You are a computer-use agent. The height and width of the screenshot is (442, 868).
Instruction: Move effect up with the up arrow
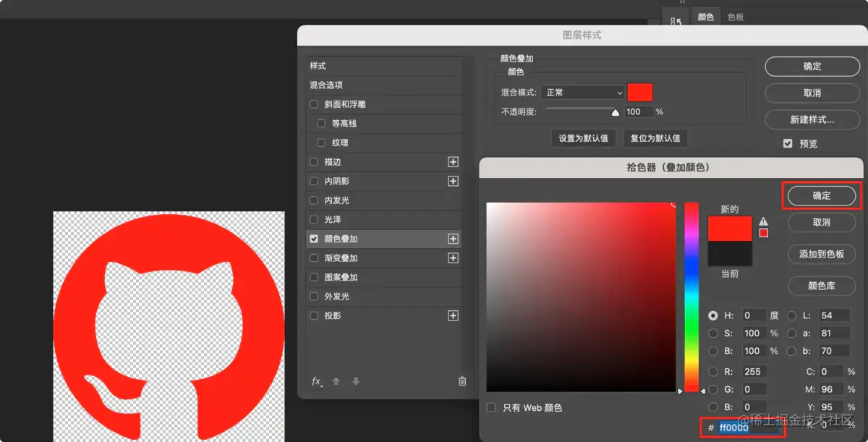tap(336, 381)
